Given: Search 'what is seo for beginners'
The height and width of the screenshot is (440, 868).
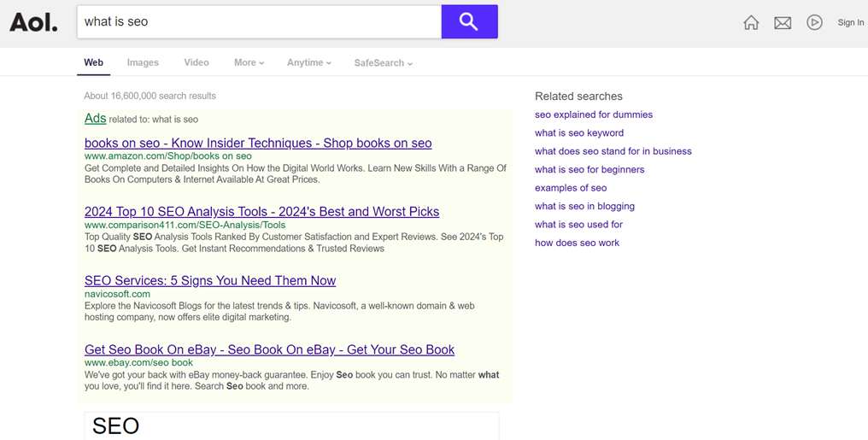Looking at the screenshot, I should click(x=589, y=169).
